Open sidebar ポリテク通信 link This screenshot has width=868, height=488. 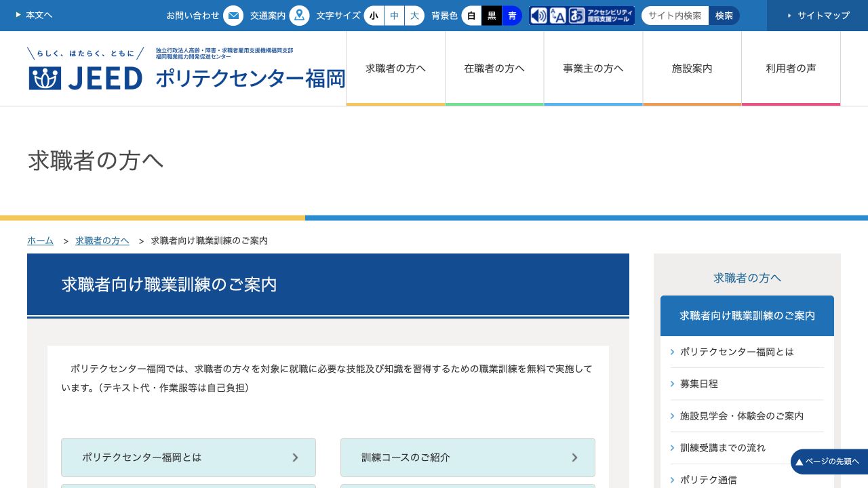pos(747,479)
